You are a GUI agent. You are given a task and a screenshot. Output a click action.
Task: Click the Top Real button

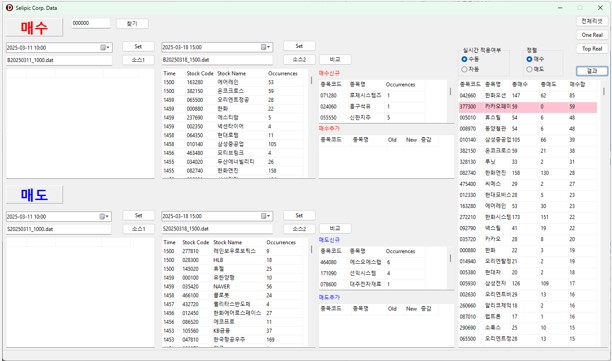tap(592, 48)
